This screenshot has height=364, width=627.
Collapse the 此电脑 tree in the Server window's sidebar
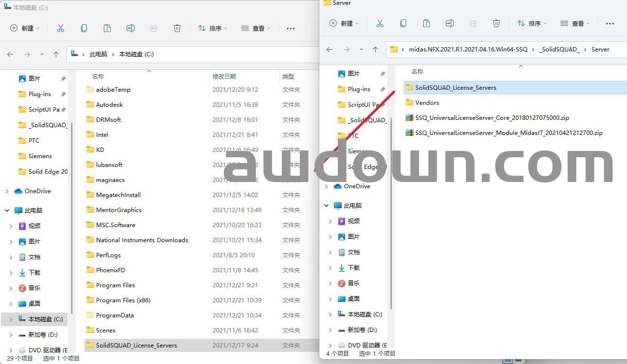coord(327,206)
